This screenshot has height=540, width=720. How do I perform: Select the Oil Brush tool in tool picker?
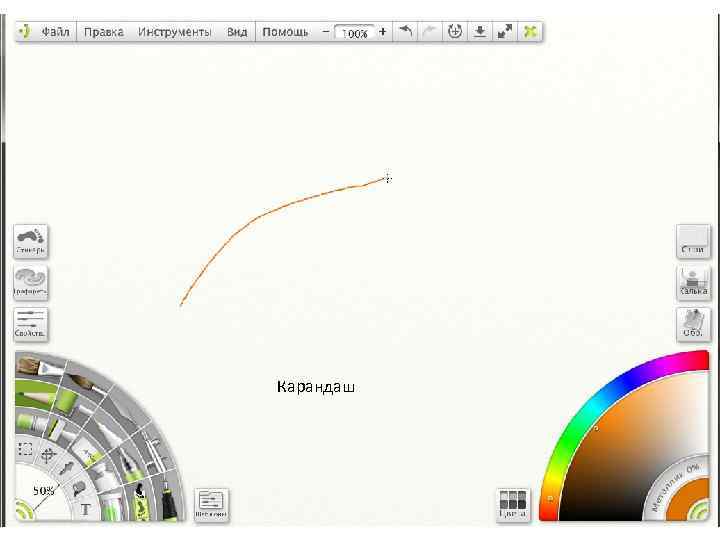pos(38,366)
